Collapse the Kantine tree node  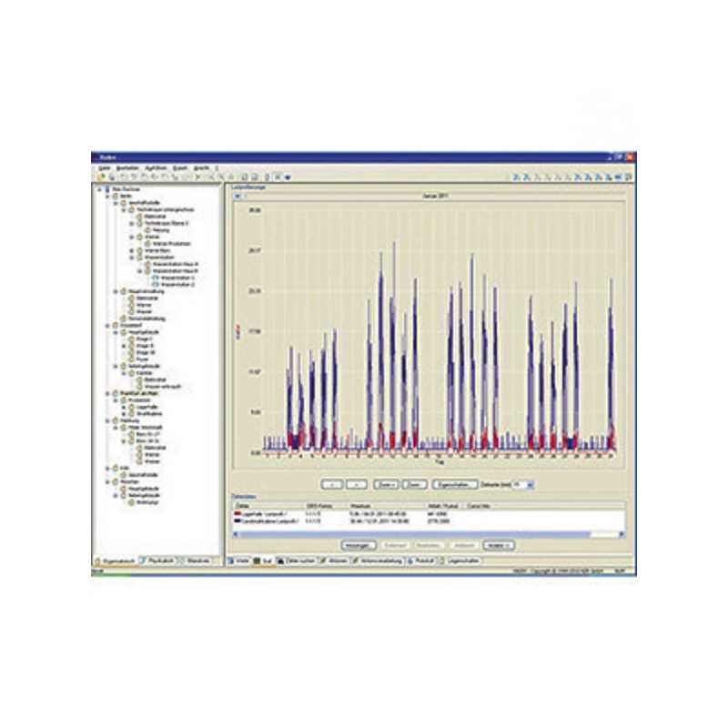coord(124,373)
